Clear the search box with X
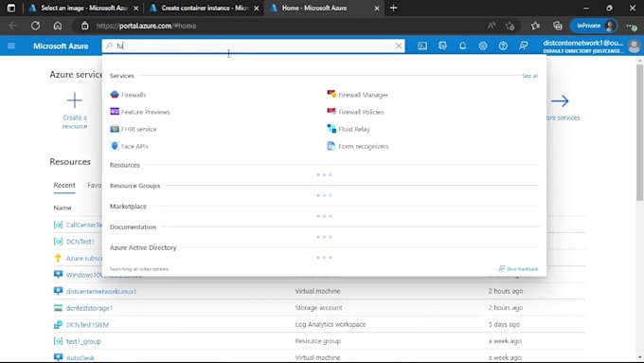 [x=399, y=46]
